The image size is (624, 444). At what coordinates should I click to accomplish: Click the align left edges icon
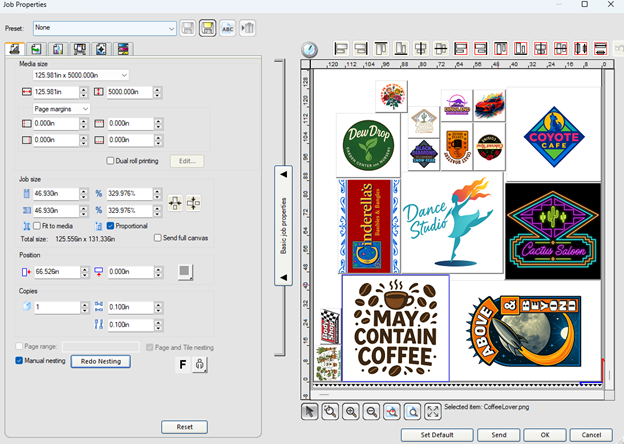[x=340, y=48]
